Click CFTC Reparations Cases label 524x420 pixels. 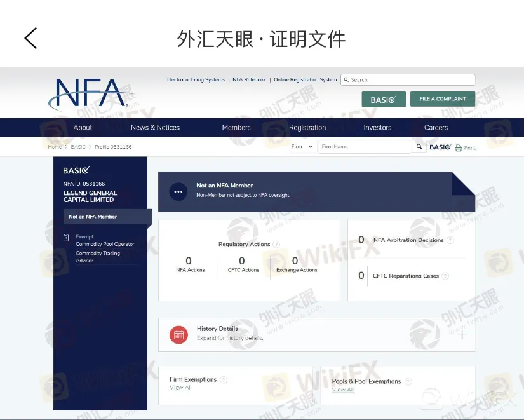[x=406, y=276]
